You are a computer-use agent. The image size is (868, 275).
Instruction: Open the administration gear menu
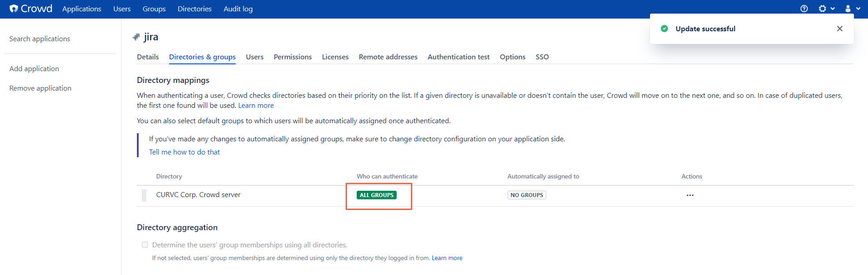pos(826,9)
